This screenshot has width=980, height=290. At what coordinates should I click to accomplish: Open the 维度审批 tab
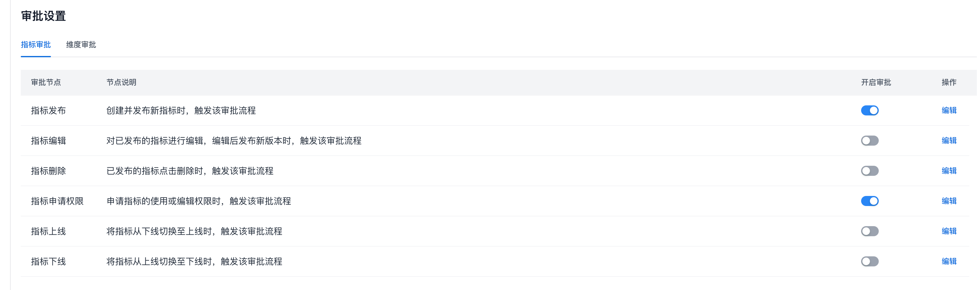tap(81, 45)
